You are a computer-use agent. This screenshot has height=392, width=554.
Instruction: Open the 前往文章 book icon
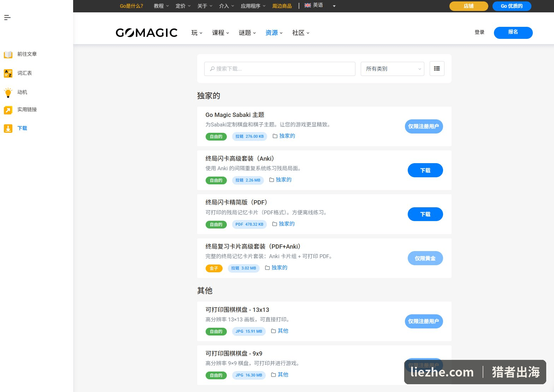click(8, 54)
